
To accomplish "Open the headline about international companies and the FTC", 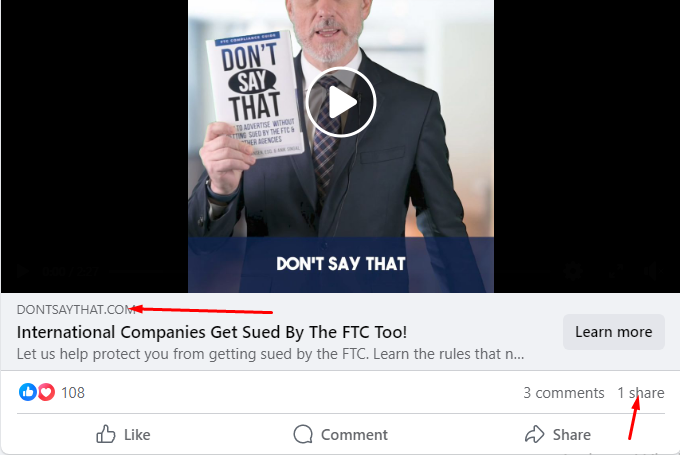I will tap(212, 332).
